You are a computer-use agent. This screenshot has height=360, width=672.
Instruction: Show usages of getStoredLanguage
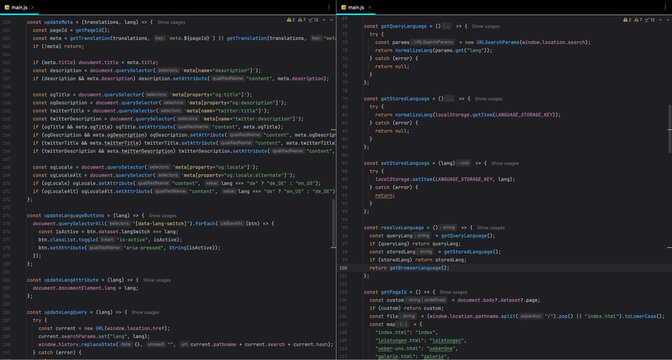[489, 99]
